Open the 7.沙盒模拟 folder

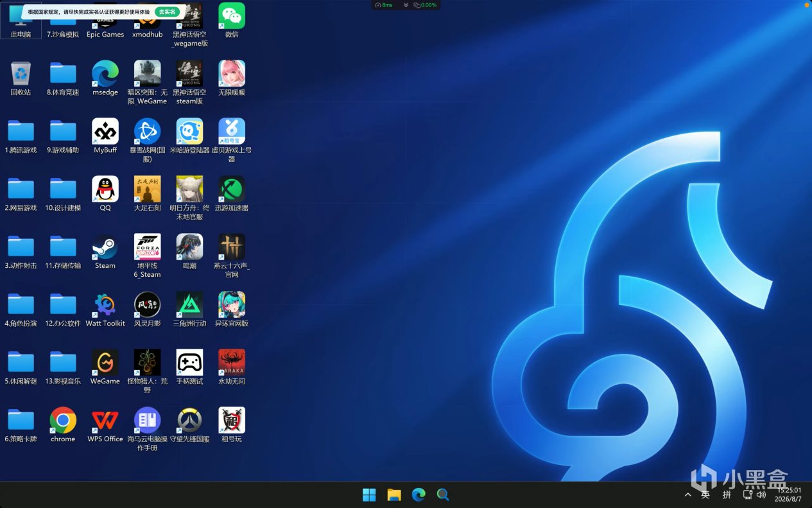pyautogui.click(x=63, y=24)
